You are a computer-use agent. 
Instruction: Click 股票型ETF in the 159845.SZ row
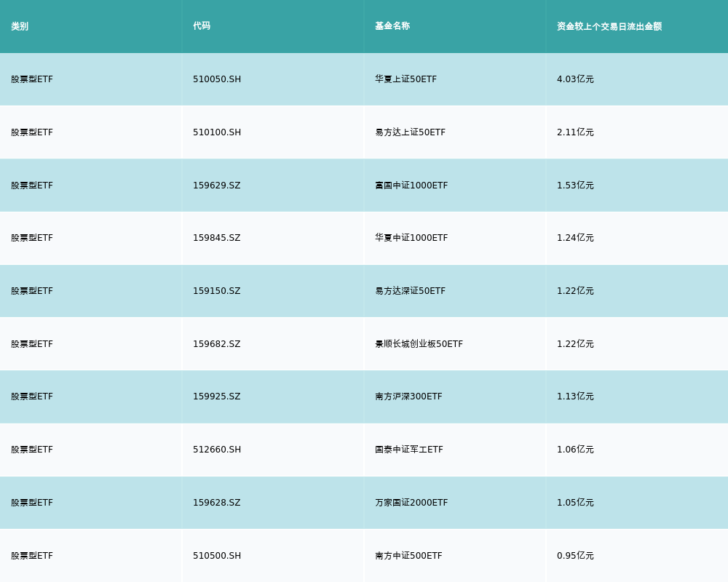32,238
